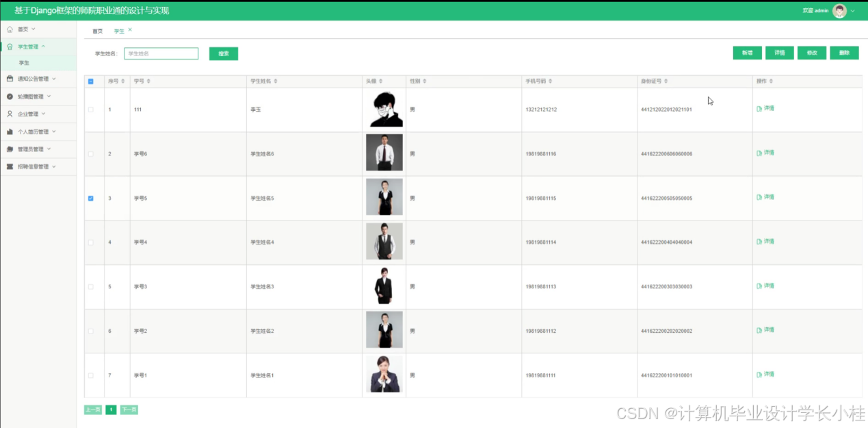Open 详情 link for 学号5 row
Image resolution: width=868 pixels, height=428 pixels.
765,197
